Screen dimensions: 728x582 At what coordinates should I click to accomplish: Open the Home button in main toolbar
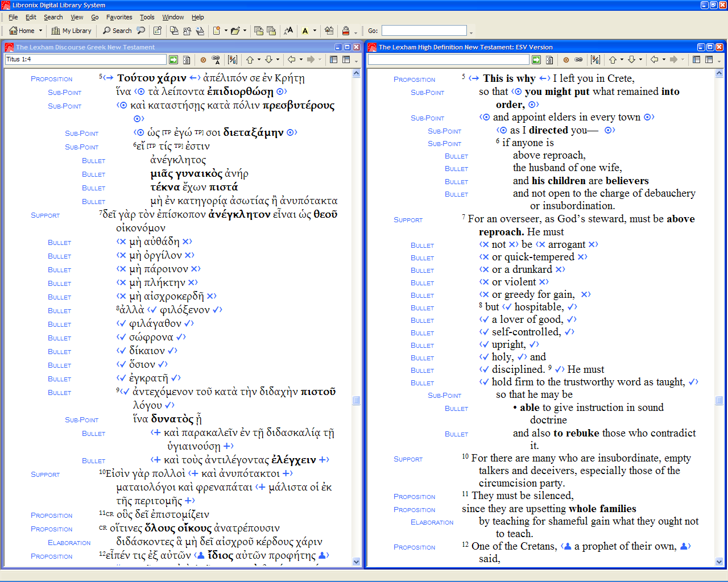point(22,31)
